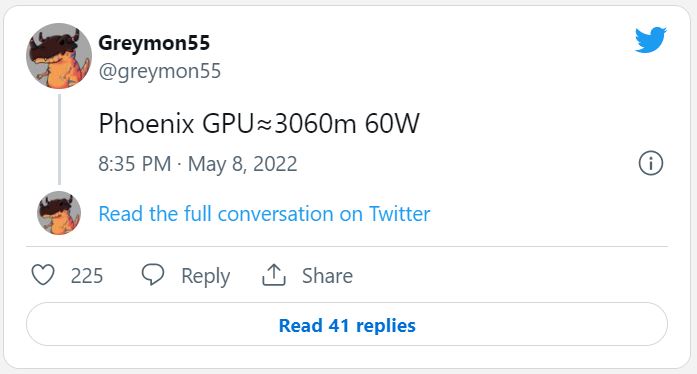Click the Twitter bird logo
The width and height of the screenshot is (697, 374).
pyautogui.click(x=651, y=40)
